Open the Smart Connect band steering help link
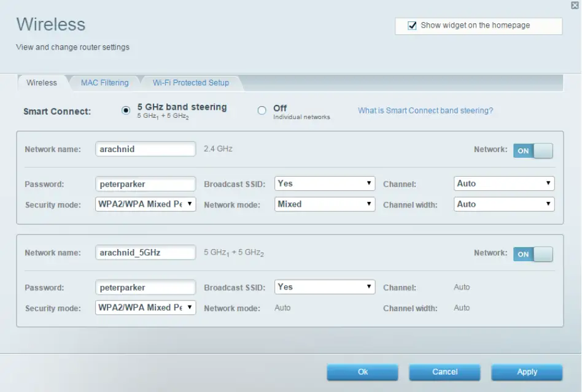Viewport: 582px width, 392px height. (x=425, y=110)
